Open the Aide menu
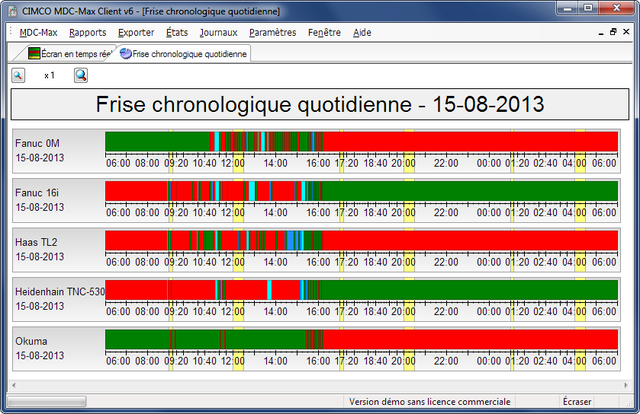 [x=362, y=32]
